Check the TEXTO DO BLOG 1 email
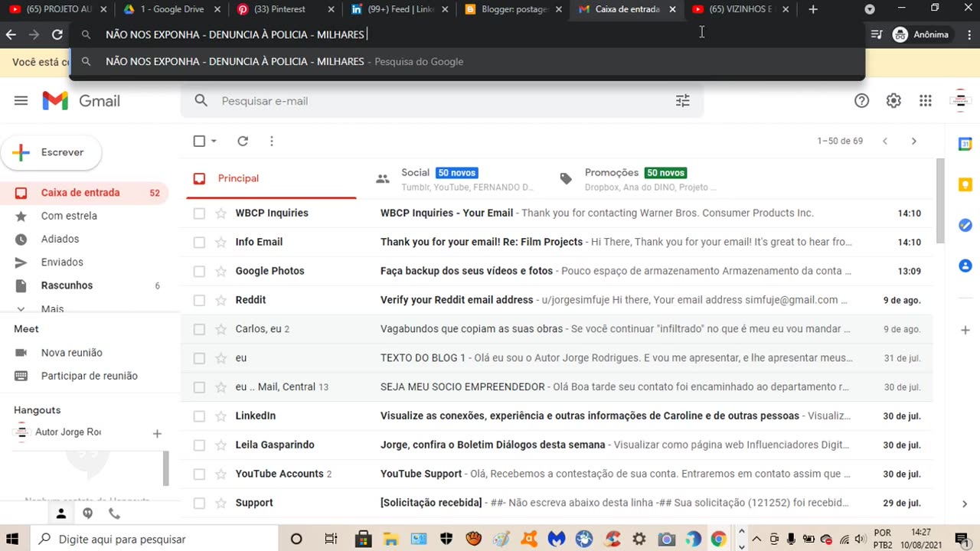 pos(199,358)
